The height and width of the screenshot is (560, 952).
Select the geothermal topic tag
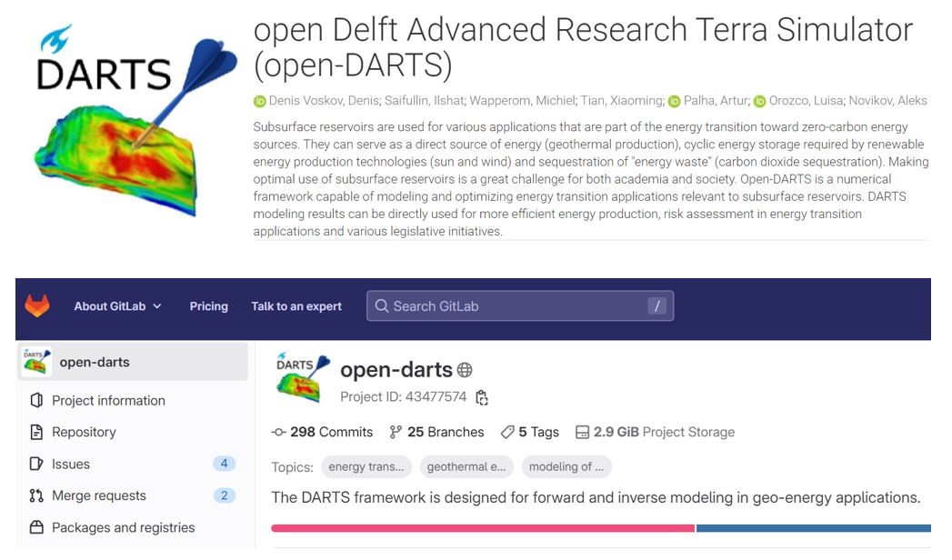click(466, 466)
